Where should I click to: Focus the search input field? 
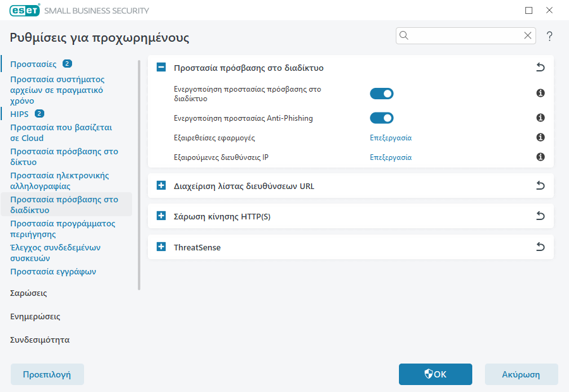(x=465, y=35)
